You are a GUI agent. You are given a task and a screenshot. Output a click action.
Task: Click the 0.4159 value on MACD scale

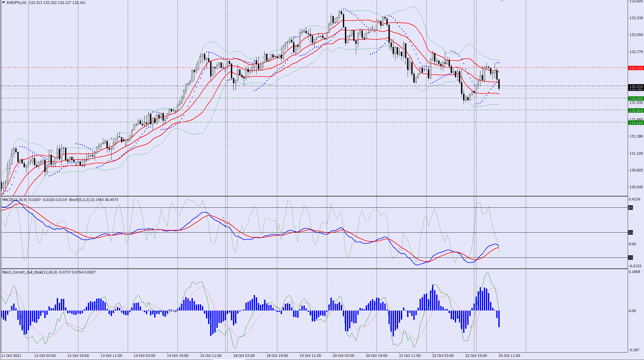coord(634,199)
